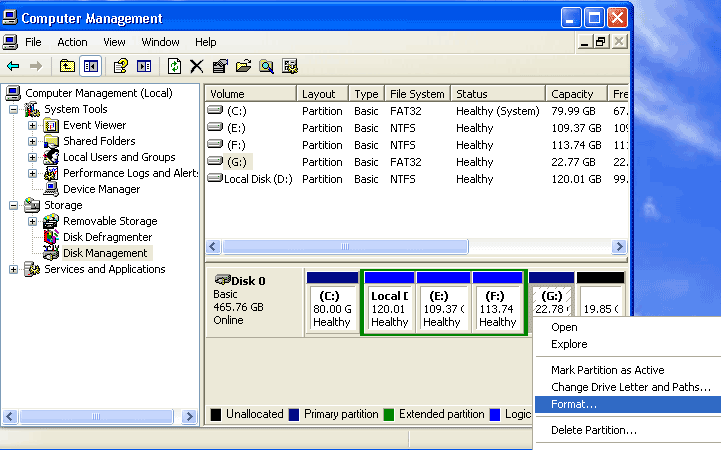Click the Removable Storage icon

[x=51, y=221]
